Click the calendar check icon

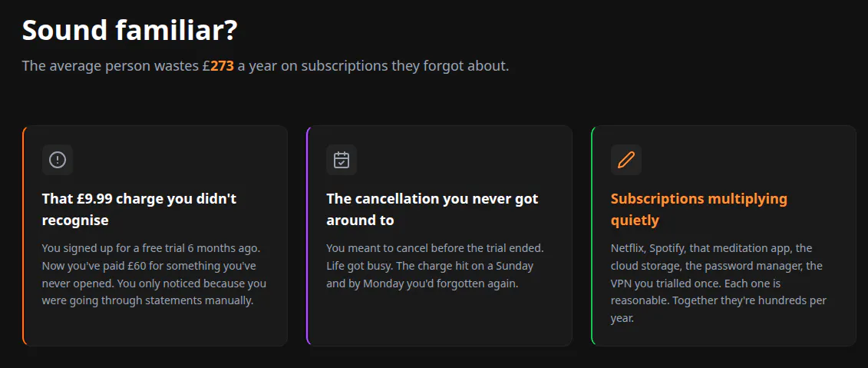pos(342,160)
